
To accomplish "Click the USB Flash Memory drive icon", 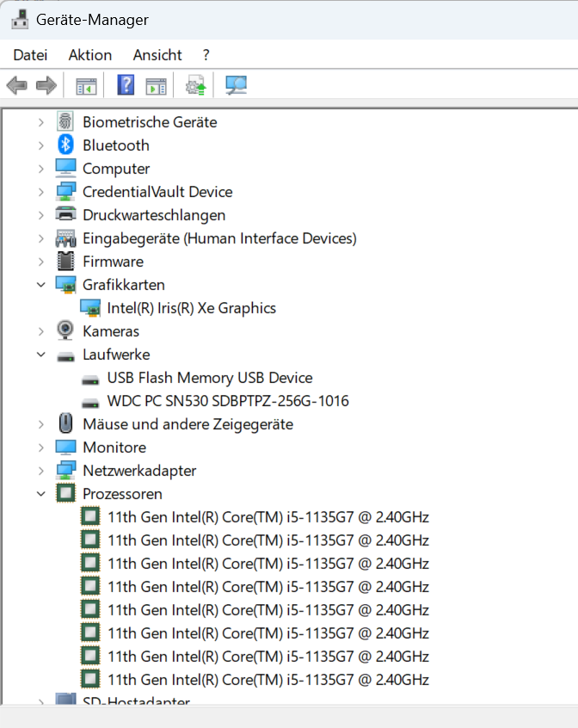I will tap(90, 380).
